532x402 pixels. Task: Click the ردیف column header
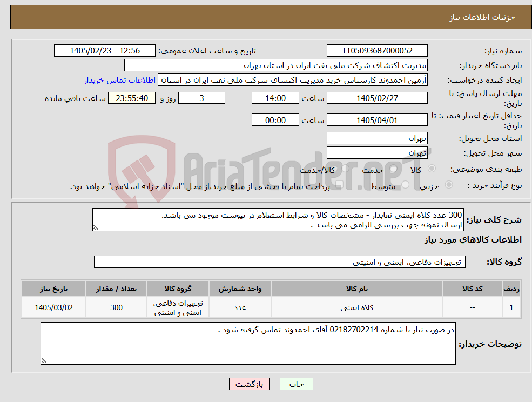[511, 289]
